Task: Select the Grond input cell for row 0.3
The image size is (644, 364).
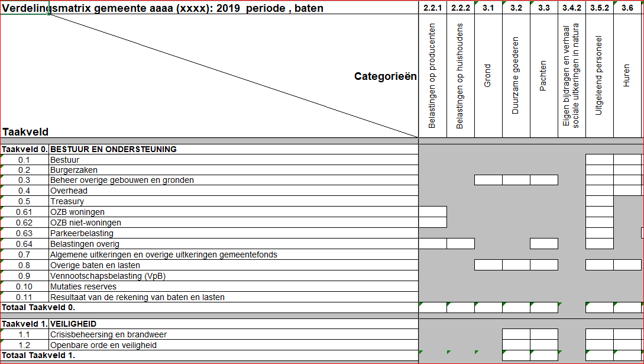Action: click(x=488, y=180)
